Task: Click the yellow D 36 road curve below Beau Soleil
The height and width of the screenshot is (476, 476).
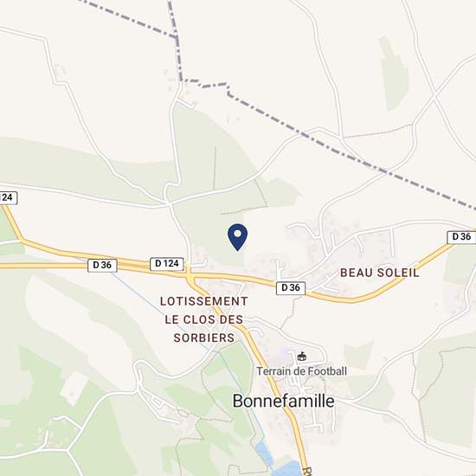Action: (x=352, y=300)
